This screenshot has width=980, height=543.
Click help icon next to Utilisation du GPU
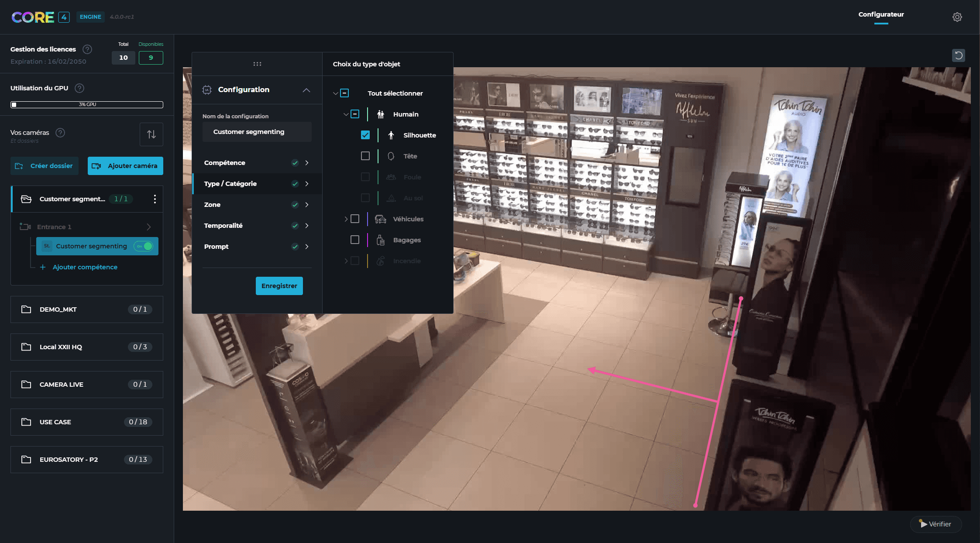tap(79, 88)
